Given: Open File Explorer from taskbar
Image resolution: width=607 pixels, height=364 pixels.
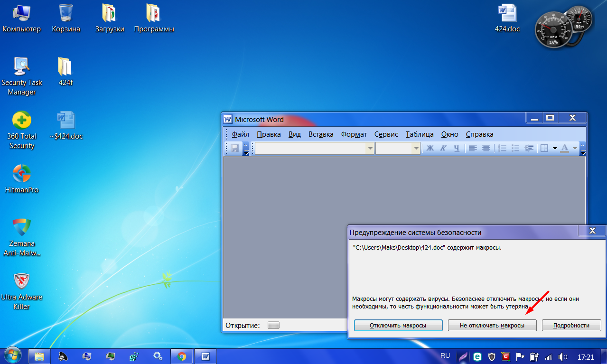Looking at the screenshot, I should pyautogui.click(x=39, y=356).
